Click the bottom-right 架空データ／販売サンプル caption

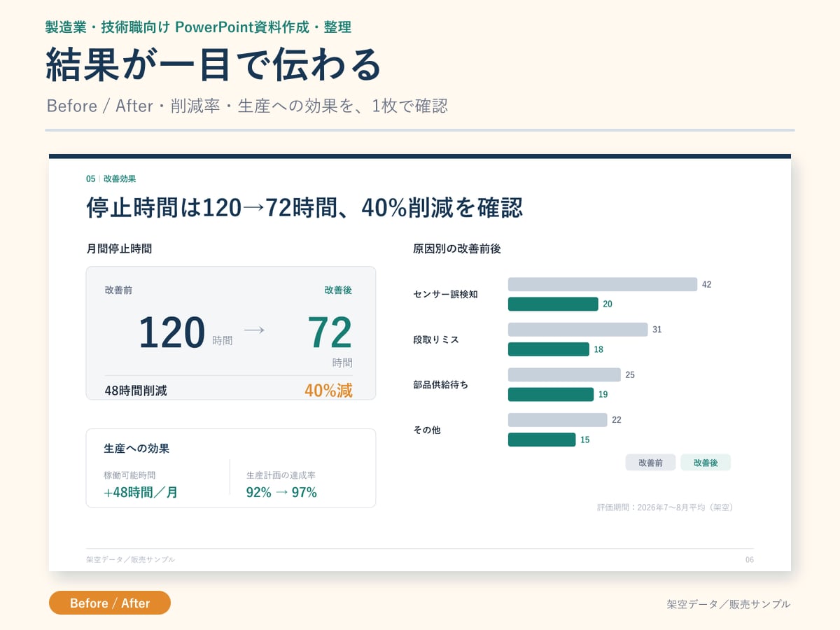click(x=729, y=604)
